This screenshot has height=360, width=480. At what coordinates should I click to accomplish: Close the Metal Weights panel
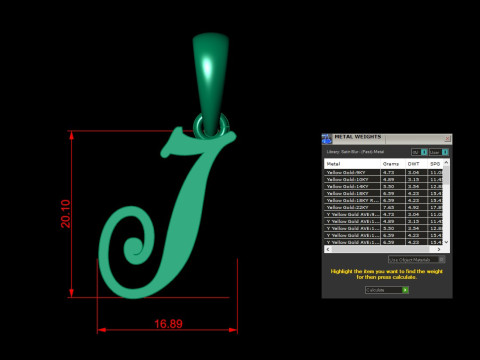point(447,138)
